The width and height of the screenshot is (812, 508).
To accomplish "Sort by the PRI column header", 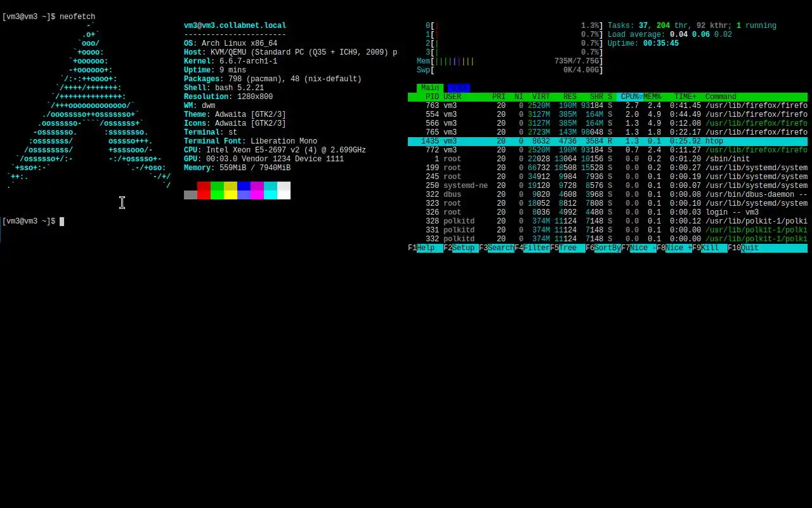I will click(x=499, y=97).
